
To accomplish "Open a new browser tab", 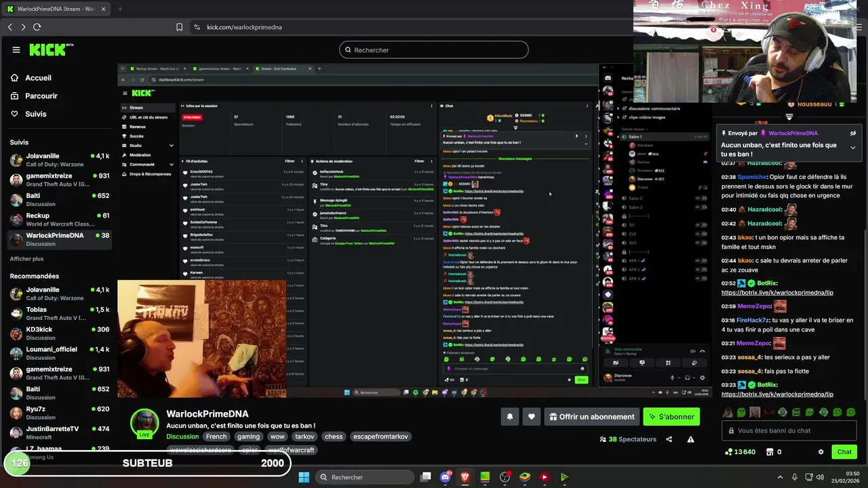I will pos(120,9).
